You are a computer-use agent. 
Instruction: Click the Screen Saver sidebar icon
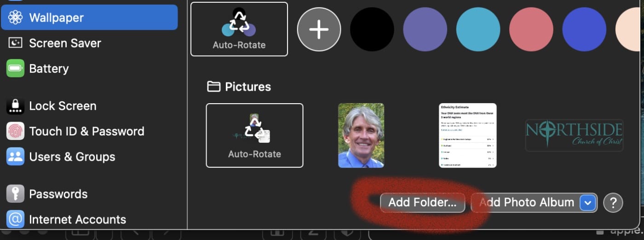[15, 43]
